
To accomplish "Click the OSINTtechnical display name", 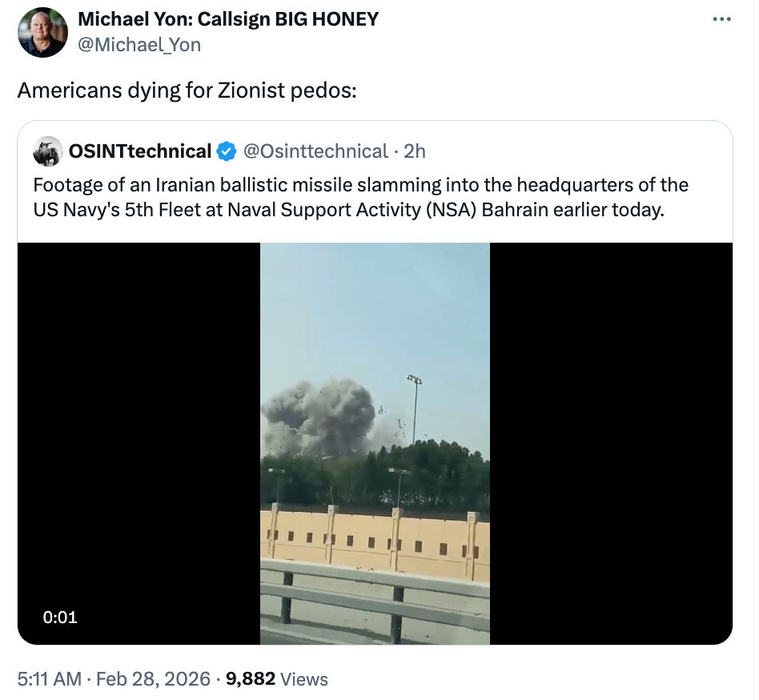I will tap(140, 151).
